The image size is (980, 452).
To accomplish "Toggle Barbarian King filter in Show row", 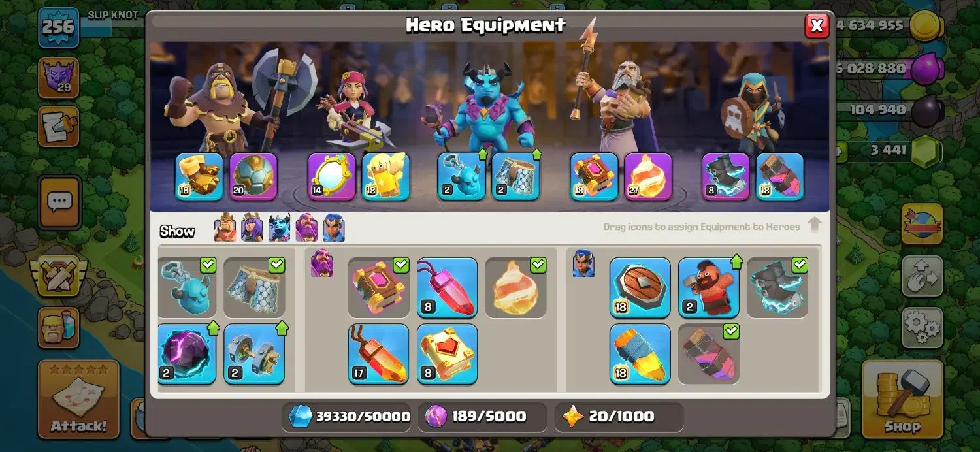I will click(x=225, y=228).
